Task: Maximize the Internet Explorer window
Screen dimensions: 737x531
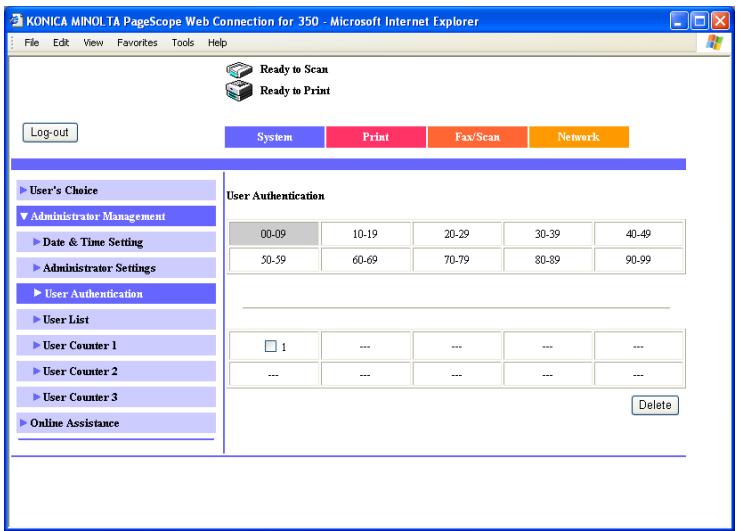Action: pyautogui.click(x=699, y=21)
